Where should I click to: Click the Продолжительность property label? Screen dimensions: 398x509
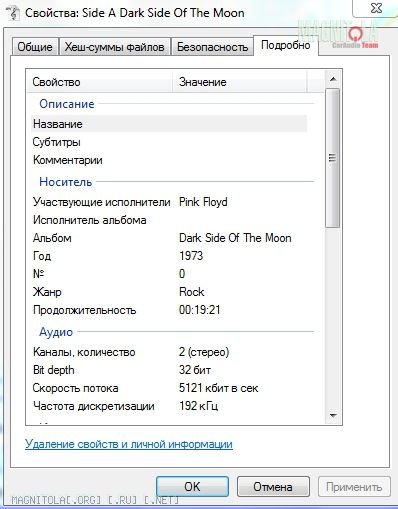pyautogui.click(x=85, y=310)
